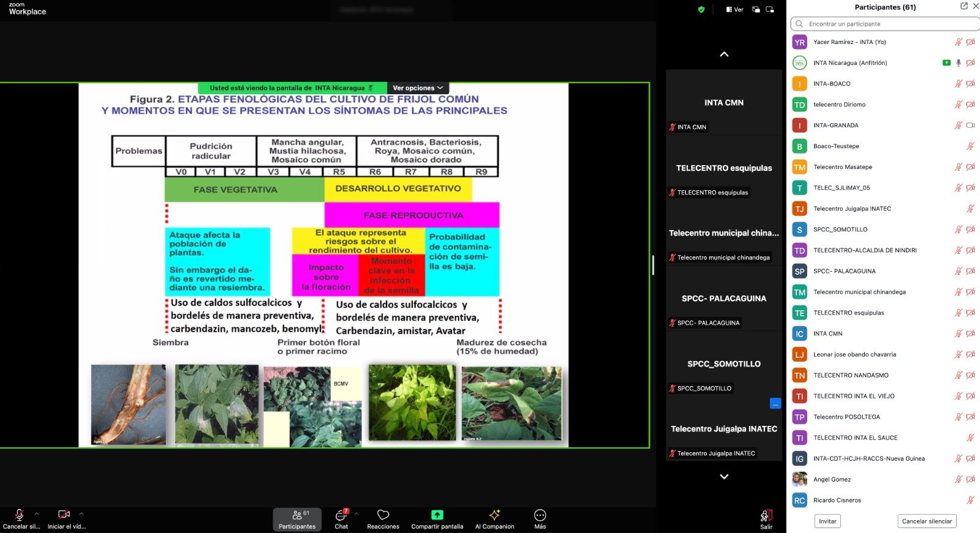The height and width of the screenshot is (533, 980).
Task: Toggle camera with Iniciar el video
Action: pos(64,515)
